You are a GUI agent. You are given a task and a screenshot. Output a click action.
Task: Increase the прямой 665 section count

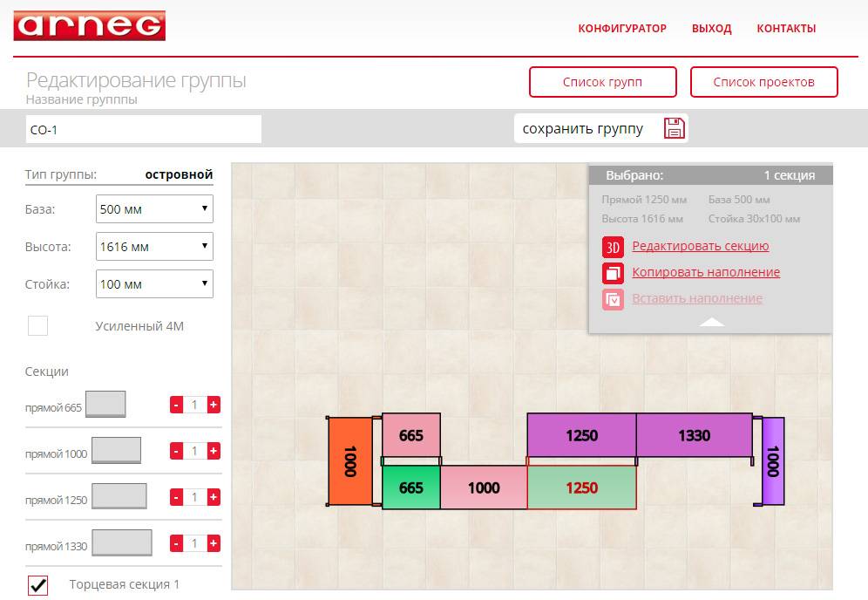tap(214, 405)
